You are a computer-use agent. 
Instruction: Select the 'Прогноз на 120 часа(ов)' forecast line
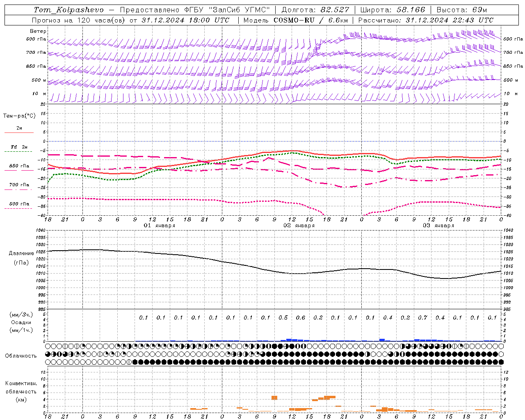(x=79, y=20)
